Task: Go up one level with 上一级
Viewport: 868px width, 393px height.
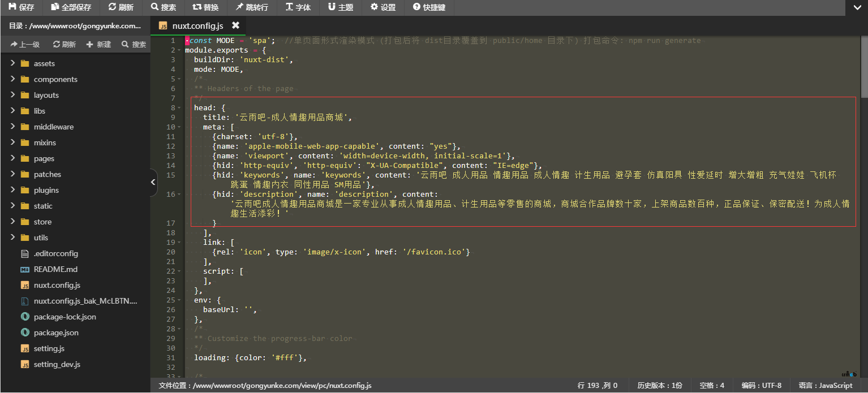Action: (x=25, y=44)
